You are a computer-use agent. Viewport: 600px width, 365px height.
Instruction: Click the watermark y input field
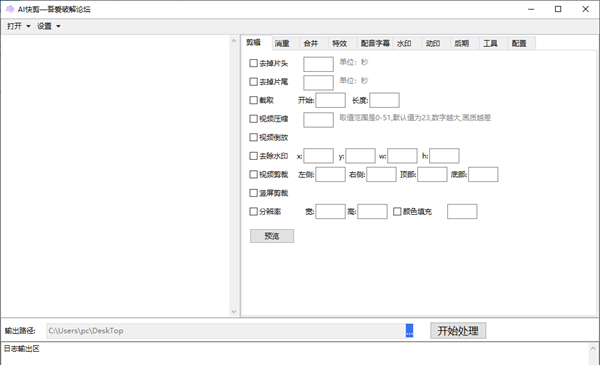[x=360, y=156]
